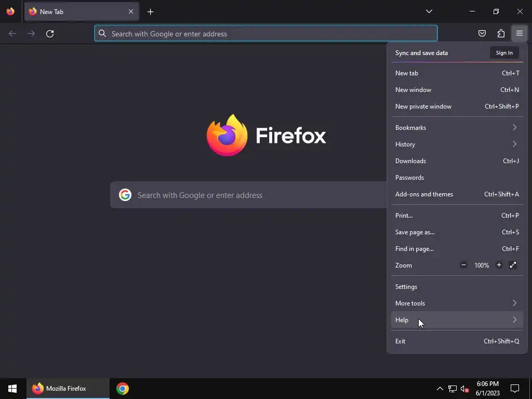Open the Windows Start button
The image size is (532, 399).
(x=12, y=389)
